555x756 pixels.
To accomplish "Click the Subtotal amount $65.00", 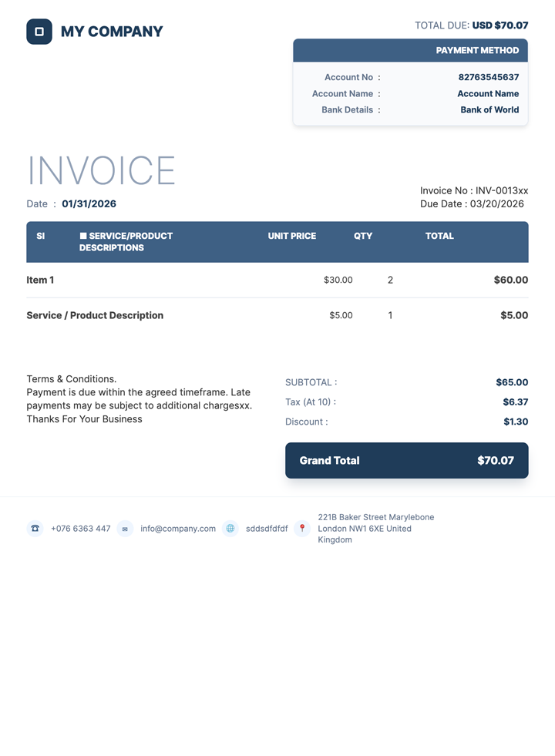I will [512, 382].
